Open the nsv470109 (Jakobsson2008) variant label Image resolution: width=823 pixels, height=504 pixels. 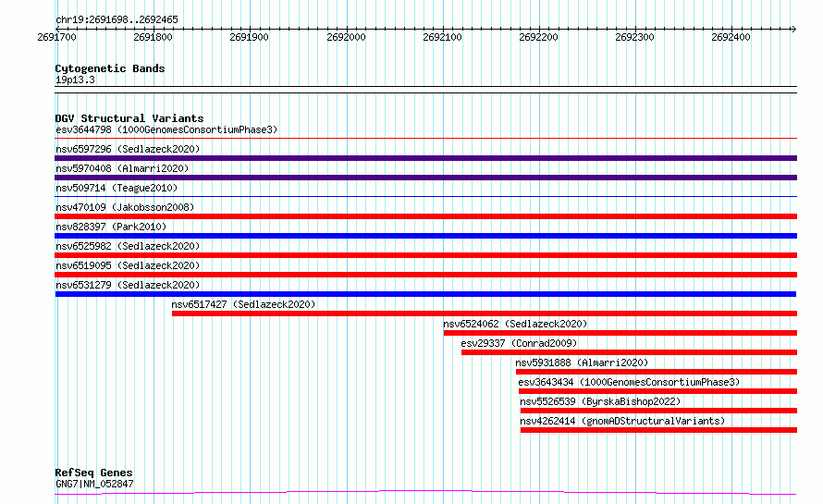[x=125, y=207]
